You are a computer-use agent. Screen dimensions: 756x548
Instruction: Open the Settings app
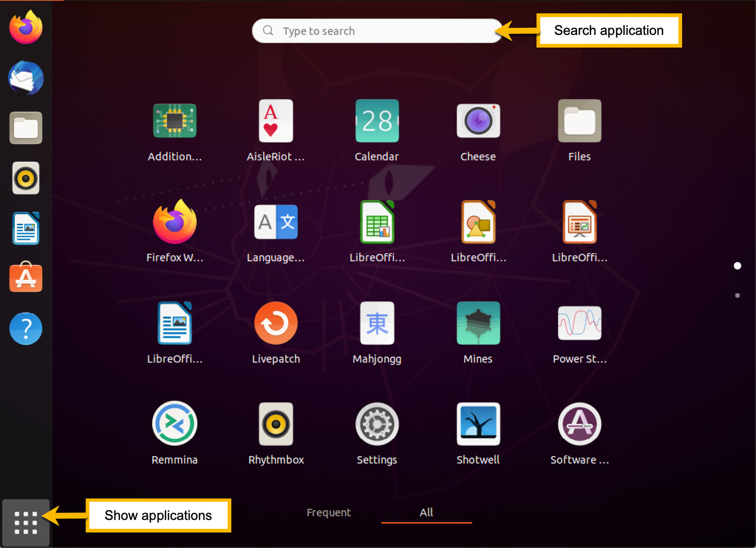(377, 424)
